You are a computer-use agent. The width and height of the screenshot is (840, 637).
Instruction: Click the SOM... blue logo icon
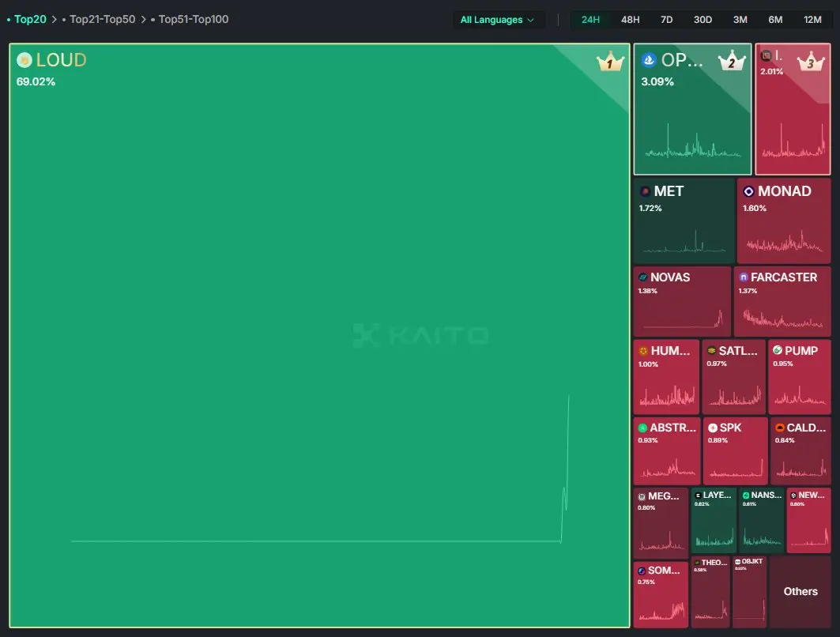(642, 571)
